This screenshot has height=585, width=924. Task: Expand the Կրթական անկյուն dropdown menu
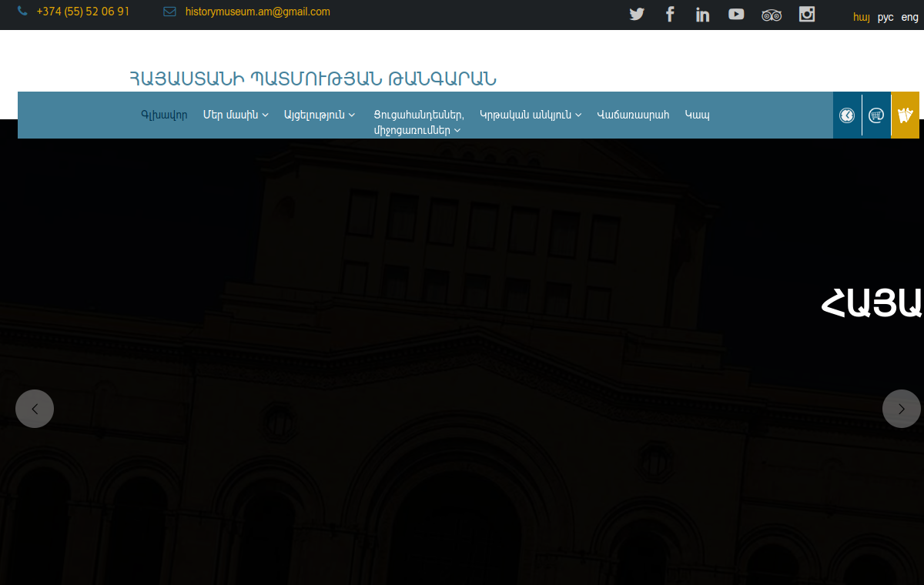click(531, 115)
